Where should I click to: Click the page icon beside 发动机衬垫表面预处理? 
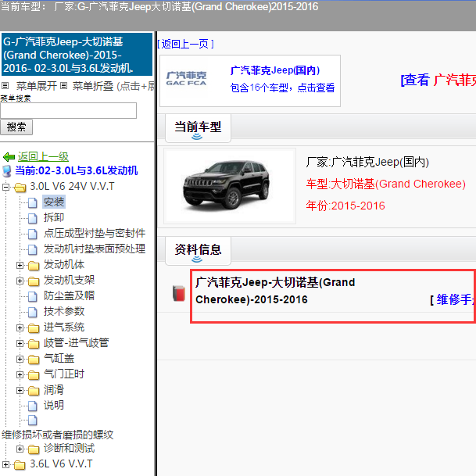[33, 249]
